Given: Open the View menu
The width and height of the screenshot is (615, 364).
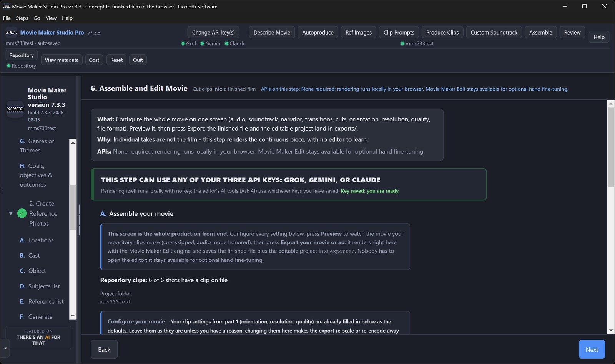Looking at the screenshot, I should tap(51, 18).
